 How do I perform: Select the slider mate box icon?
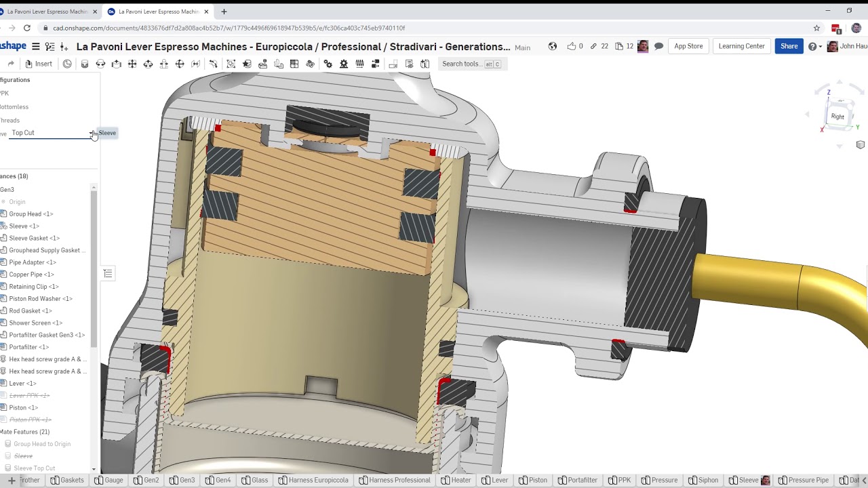pyautogui.click(x=117, y=64)
